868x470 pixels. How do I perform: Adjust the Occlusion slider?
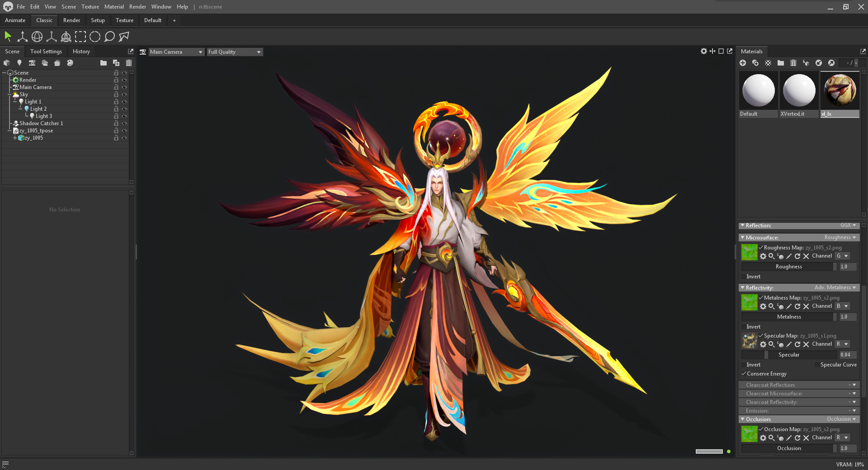tap(789, 448)
